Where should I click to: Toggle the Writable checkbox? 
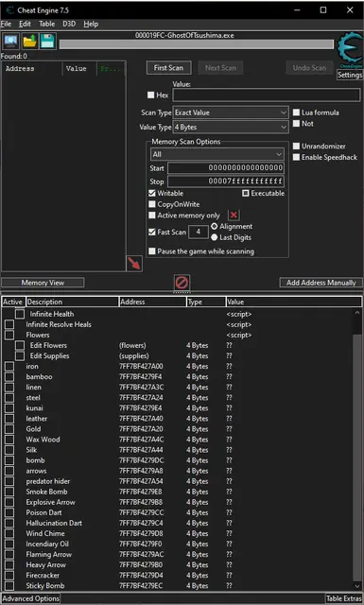(x=152, y=193)
